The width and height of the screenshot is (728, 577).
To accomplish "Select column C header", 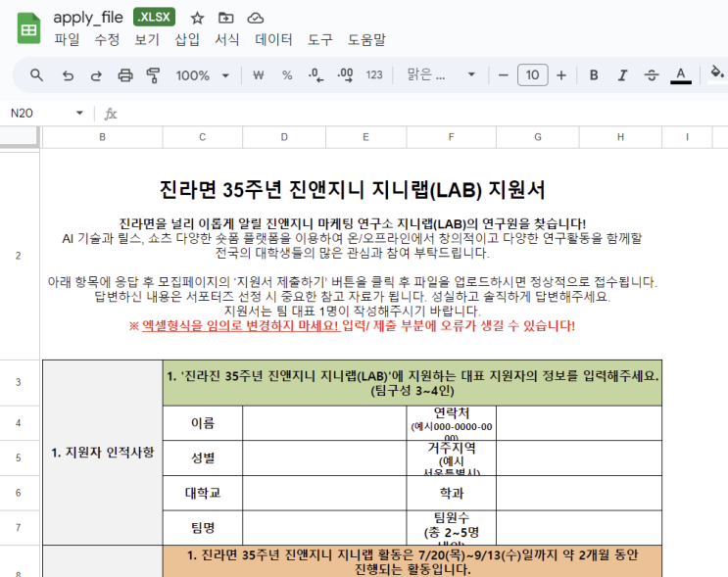I will (x=203, y=137).
